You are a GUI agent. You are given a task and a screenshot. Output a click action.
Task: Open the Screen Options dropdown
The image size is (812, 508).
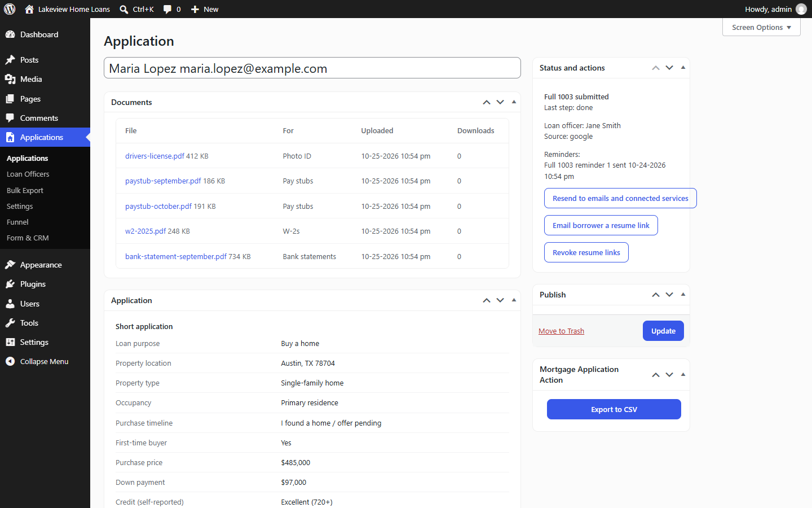(x=761, y=27)
